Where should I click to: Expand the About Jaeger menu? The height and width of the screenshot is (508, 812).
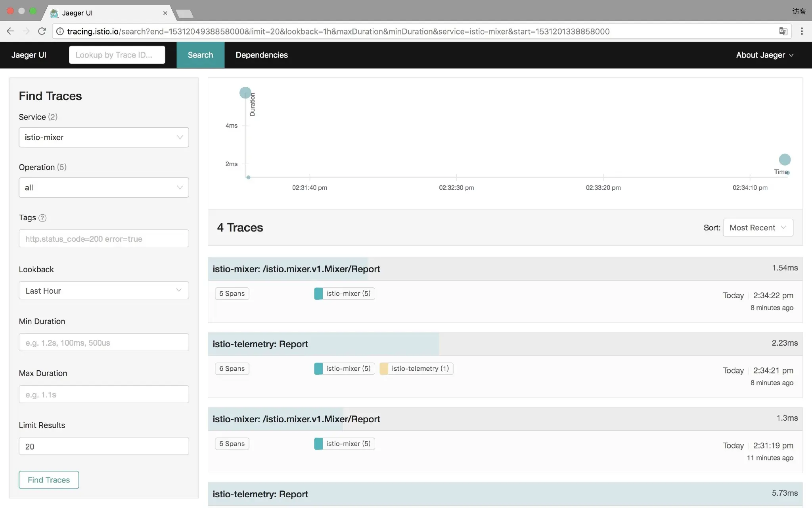(x=764, y=55)
